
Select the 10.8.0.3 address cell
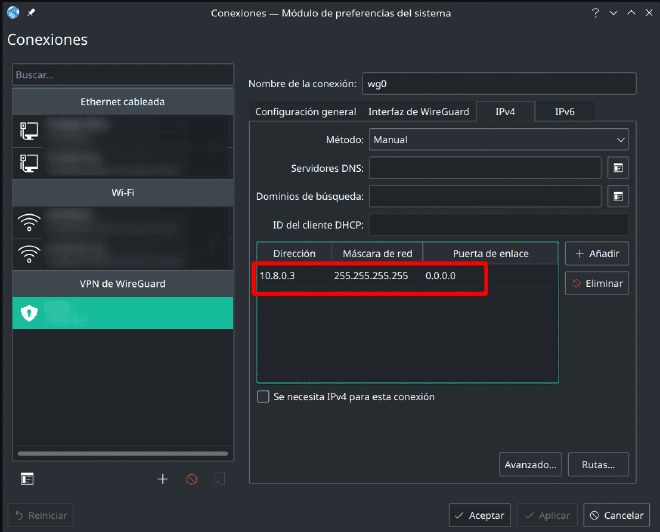point(295,276)
